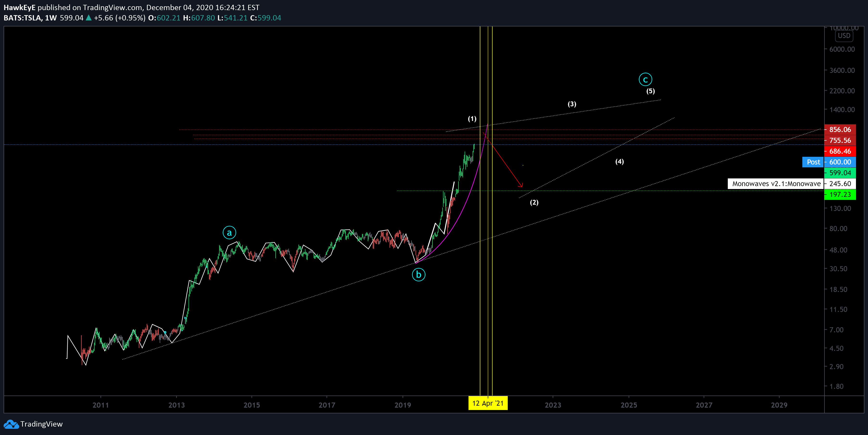Click the 2200.00 price axis tick
The height and width of the screenshot is (435, 868).
[842, 91]
